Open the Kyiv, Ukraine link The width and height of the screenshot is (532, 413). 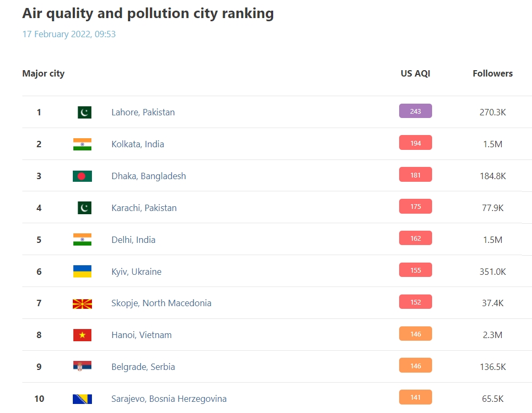[x=137, y=272]
